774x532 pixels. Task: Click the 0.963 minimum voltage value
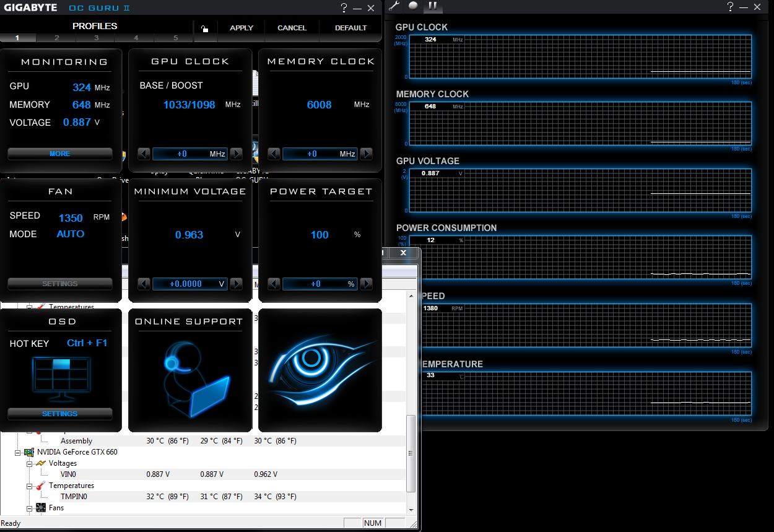[x=189, y=235]
